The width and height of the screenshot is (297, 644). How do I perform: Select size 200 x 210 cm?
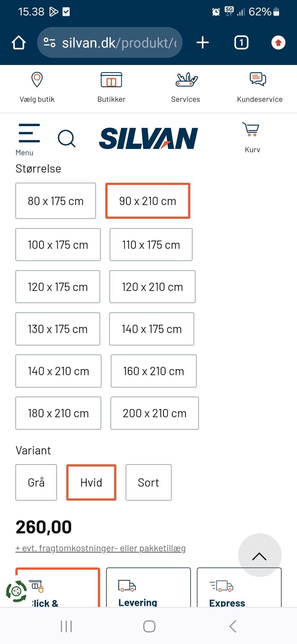[x=155, y=413]
